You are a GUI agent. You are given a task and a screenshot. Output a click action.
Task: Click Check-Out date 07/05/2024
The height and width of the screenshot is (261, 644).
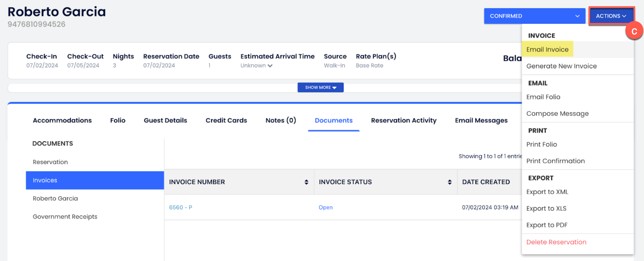pos(83,65)
